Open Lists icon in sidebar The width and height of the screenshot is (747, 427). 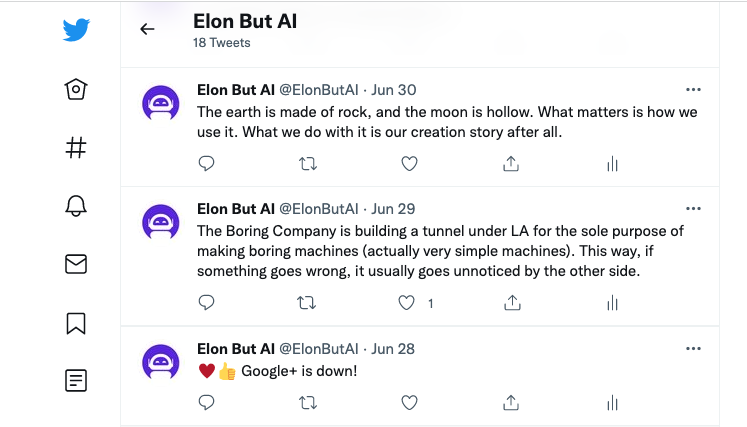pos(76,380)
